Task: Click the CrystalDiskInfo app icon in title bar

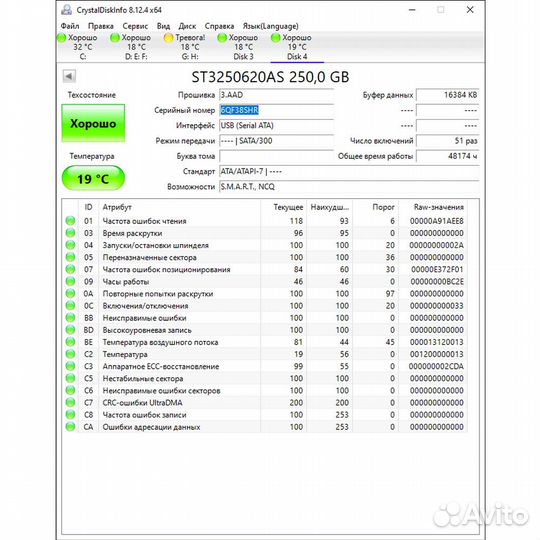Action: 66,10
